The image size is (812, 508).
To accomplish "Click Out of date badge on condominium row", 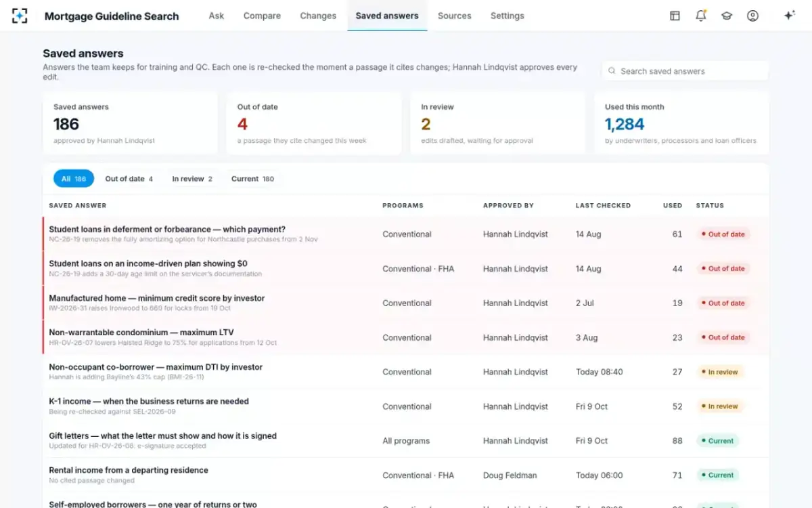I will click(x=723, y=337).
